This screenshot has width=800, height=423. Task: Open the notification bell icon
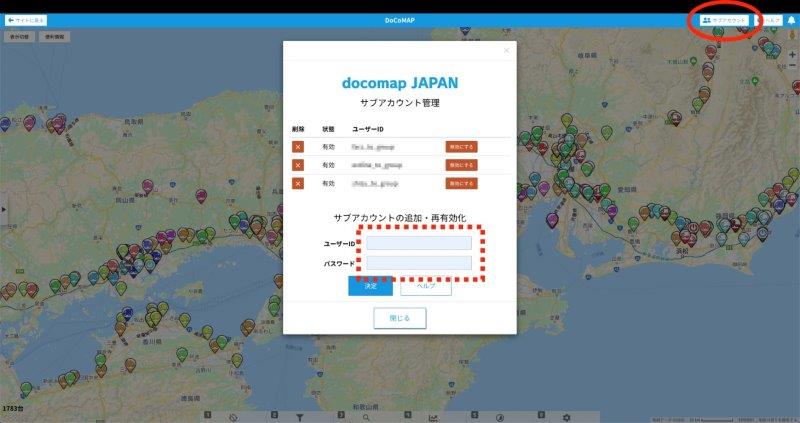(x=791, y=20)
